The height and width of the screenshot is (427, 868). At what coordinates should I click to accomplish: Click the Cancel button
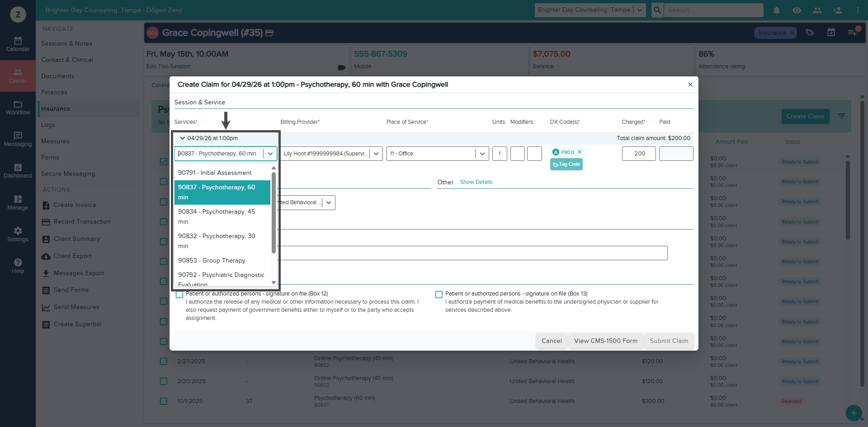tap(552, 341)
